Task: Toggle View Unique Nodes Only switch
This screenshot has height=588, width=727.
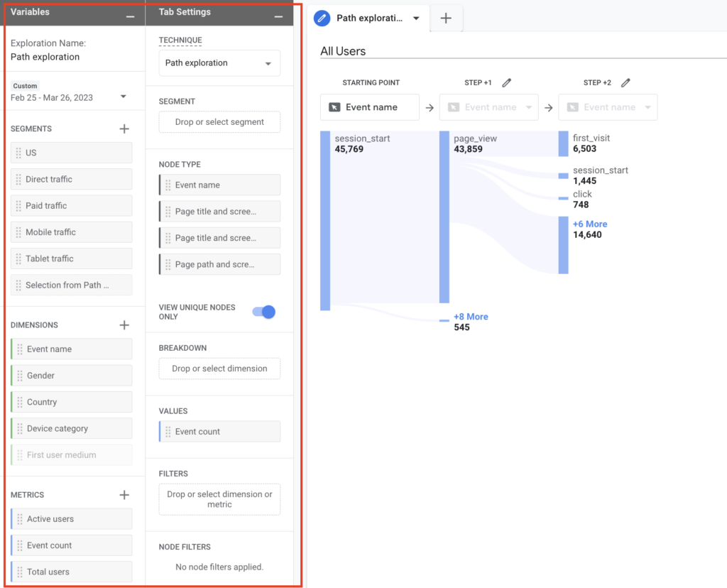Action: (263, 312)
